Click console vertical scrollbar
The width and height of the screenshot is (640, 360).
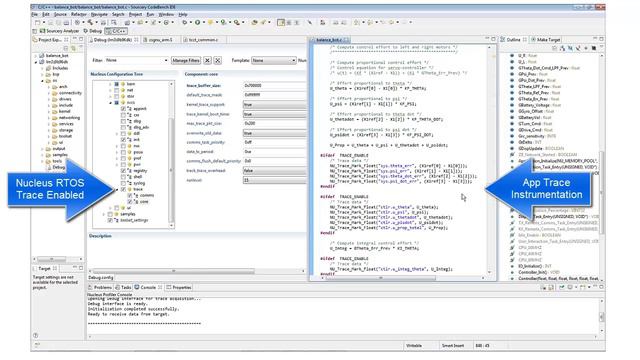(602, 316)
